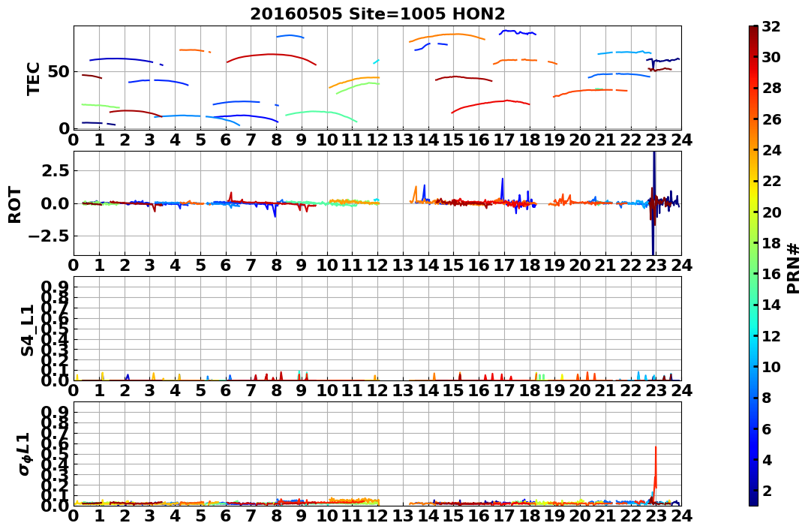The height and width of the screenshot is (532, 808).
Task: Click the dark red top end of PRN colorbar
Action: click(x=753, y=31)
